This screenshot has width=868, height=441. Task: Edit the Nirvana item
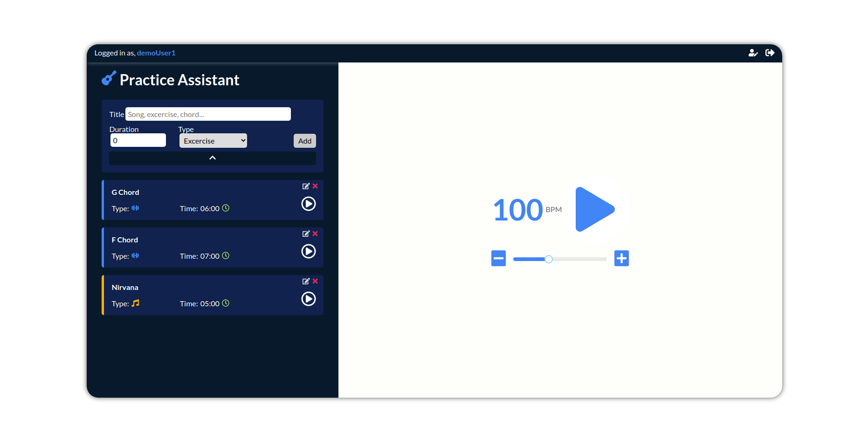coord(306,281)
